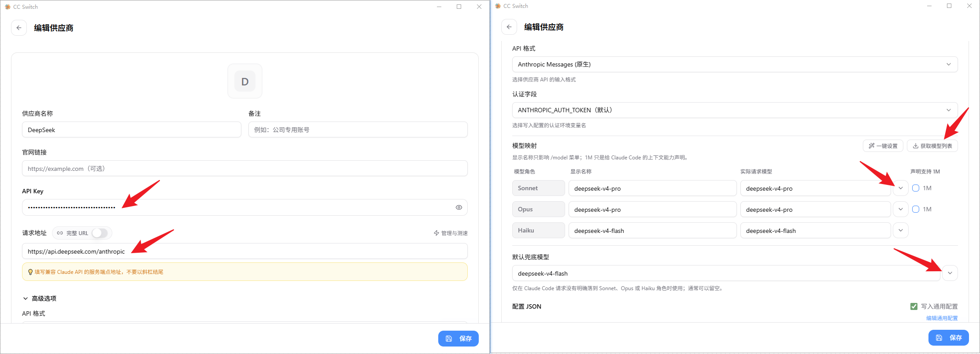Focus the 备注 input field
Viewport: 980px width, 354px height.
point(358,130)
